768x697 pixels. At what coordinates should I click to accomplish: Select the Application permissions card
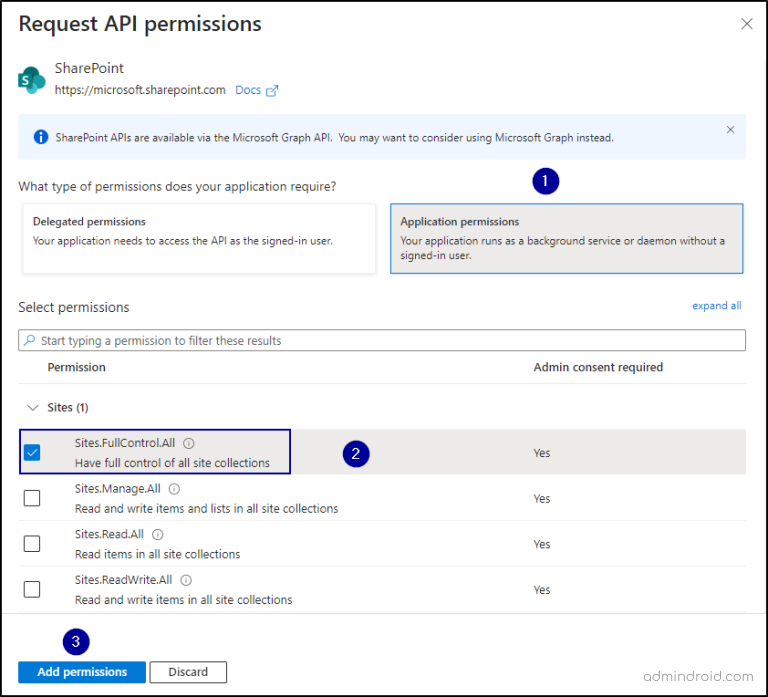(567, 239)
